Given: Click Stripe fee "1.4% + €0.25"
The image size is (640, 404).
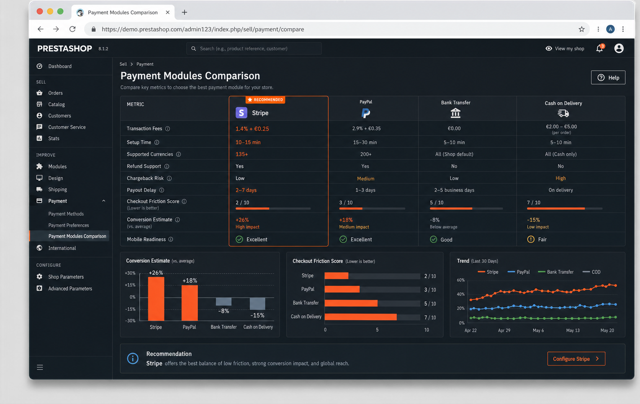Looking at the screenshot, I should (252, 129).
